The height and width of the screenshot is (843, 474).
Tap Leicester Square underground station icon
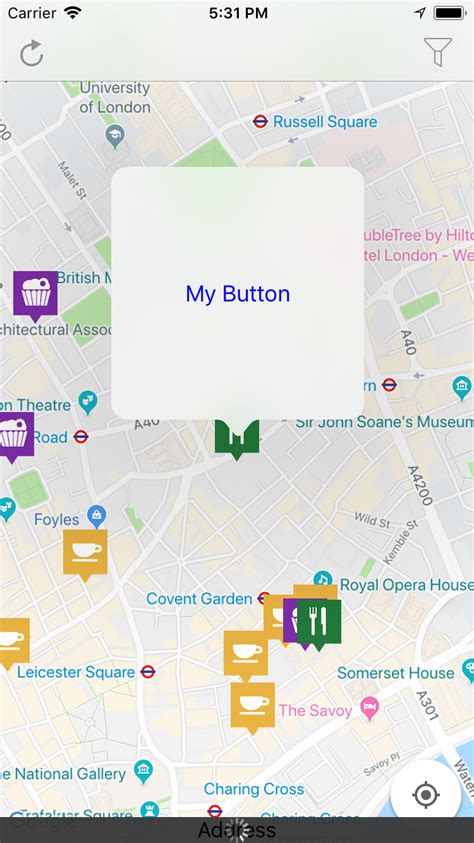(148, 671)
